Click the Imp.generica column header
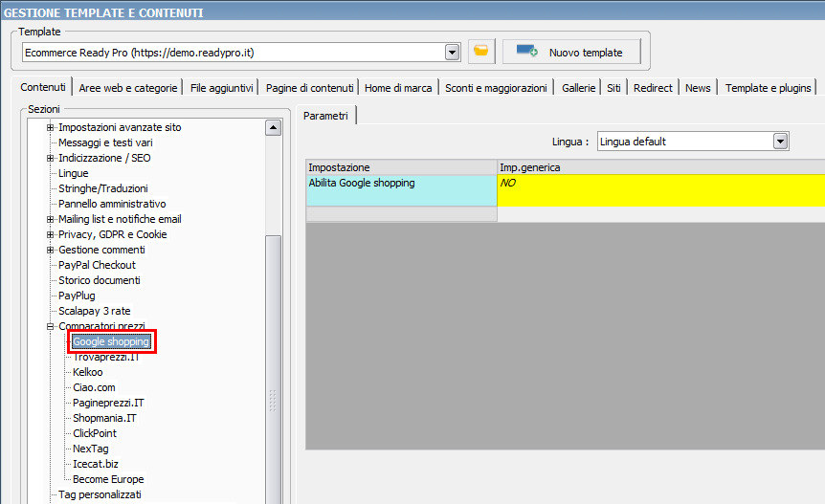Screen dimensions: 825x504 (x=661, y=167)
